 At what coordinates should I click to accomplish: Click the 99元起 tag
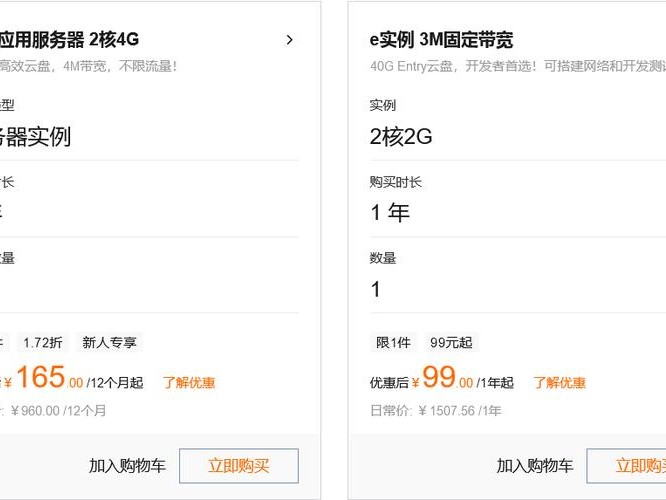451,342
